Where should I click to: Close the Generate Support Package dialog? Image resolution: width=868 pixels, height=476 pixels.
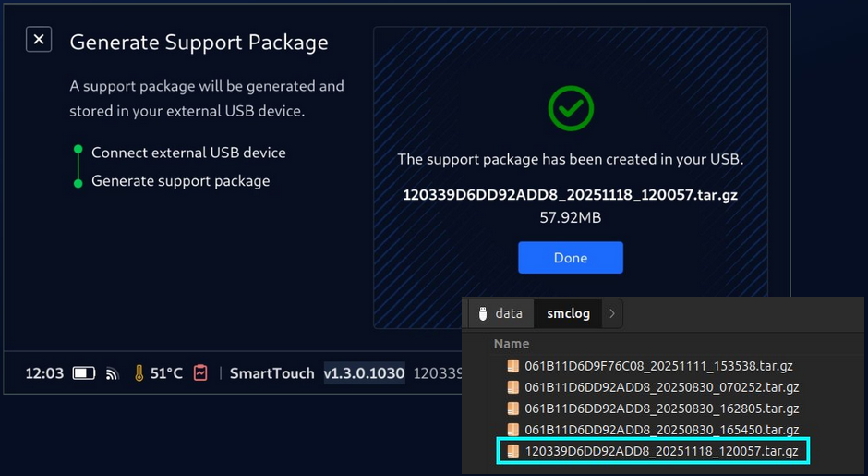[x=39, y=40]
